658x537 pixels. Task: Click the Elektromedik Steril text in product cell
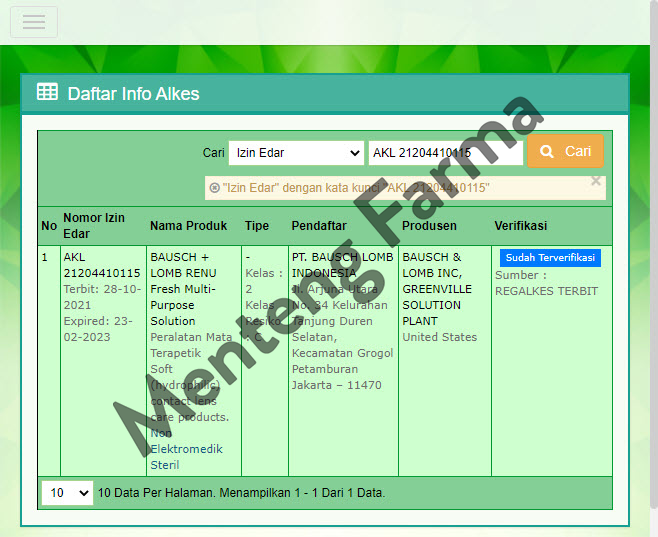click(x=186, y=457)
